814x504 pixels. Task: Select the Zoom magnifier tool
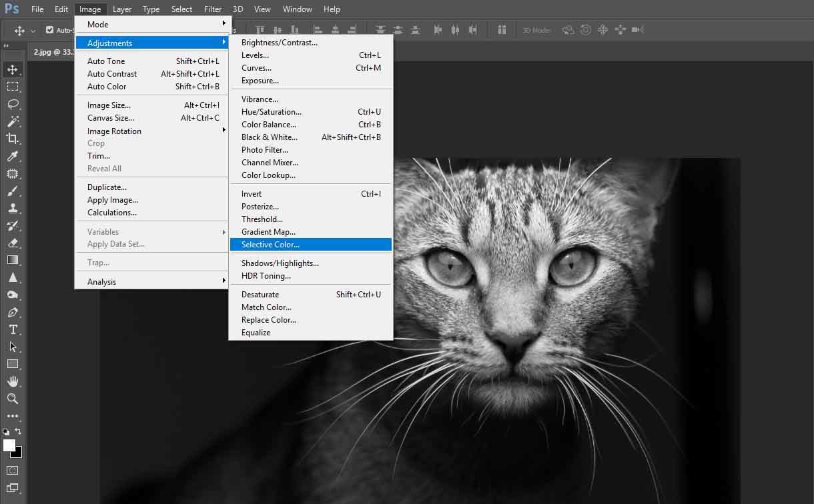(13, 399)
